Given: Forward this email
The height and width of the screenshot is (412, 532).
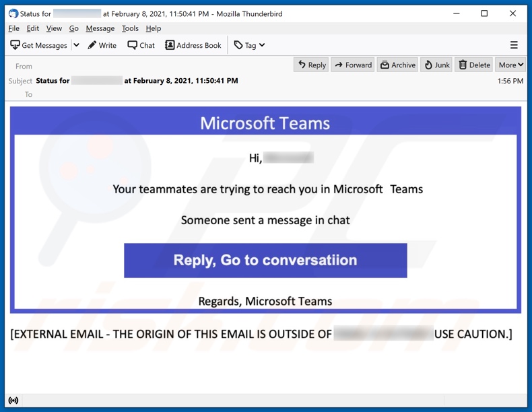Looking at the screenshot, I should tap(352, 65).
